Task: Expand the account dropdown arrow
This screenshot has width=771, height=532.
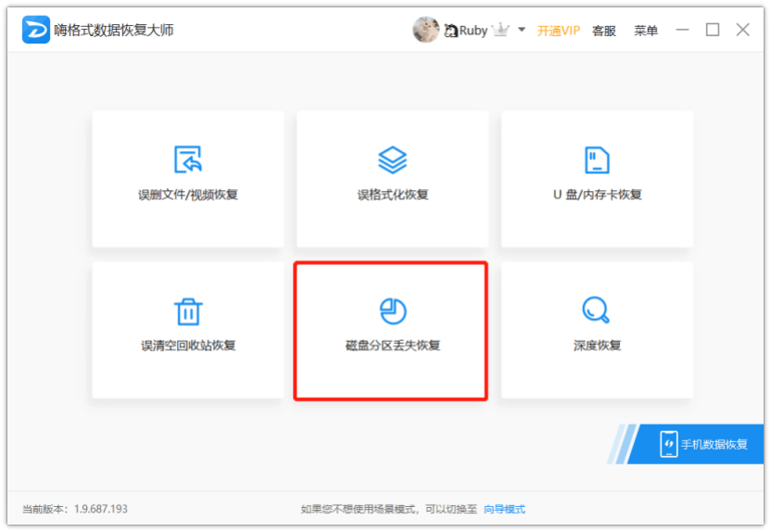Action: pos(522,30)
